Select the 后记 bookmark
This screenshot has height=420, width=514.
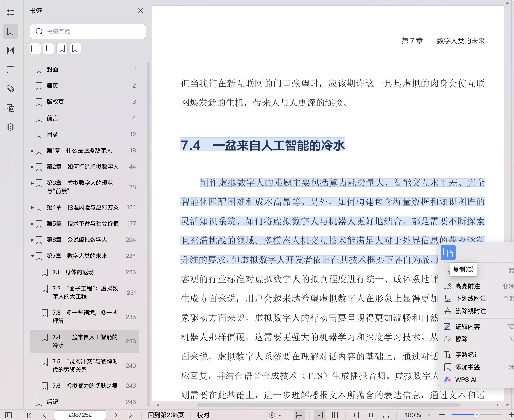click(x=84, y=402)
